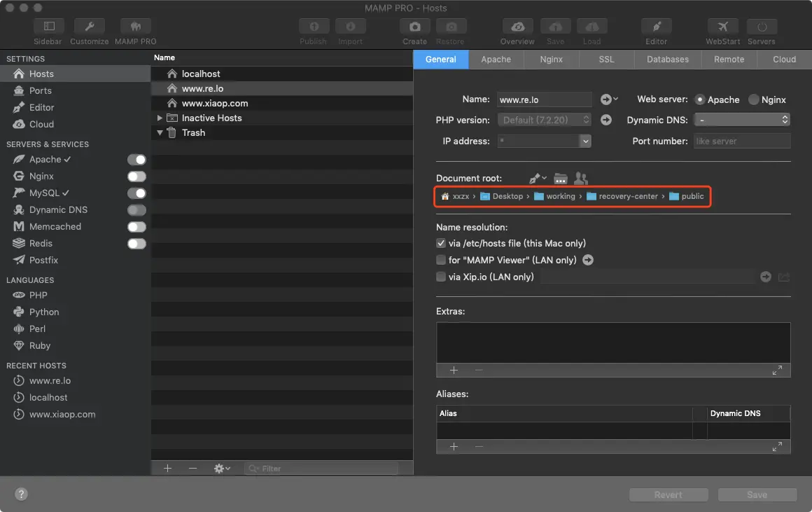812x512 pixels.
Task: Open Ruby language settings
Action: pyautogui.click(x=75, y=345)
